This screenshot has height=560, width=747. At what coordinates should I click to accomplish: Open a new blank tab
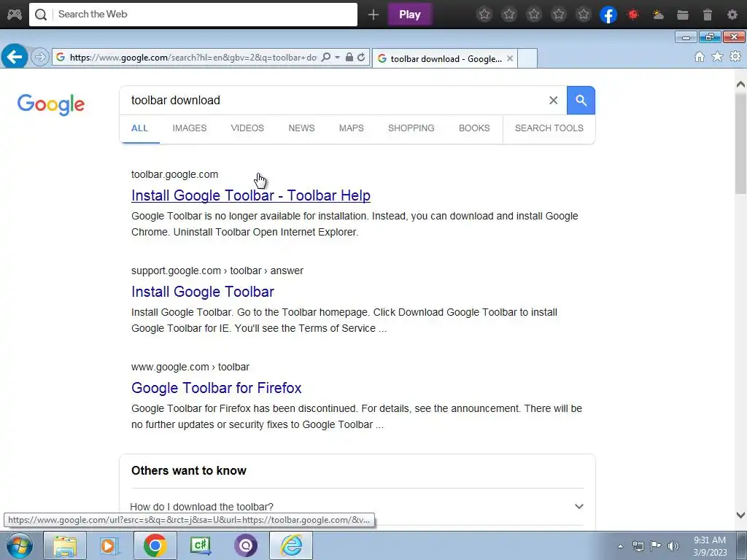(x=527, y=58)
